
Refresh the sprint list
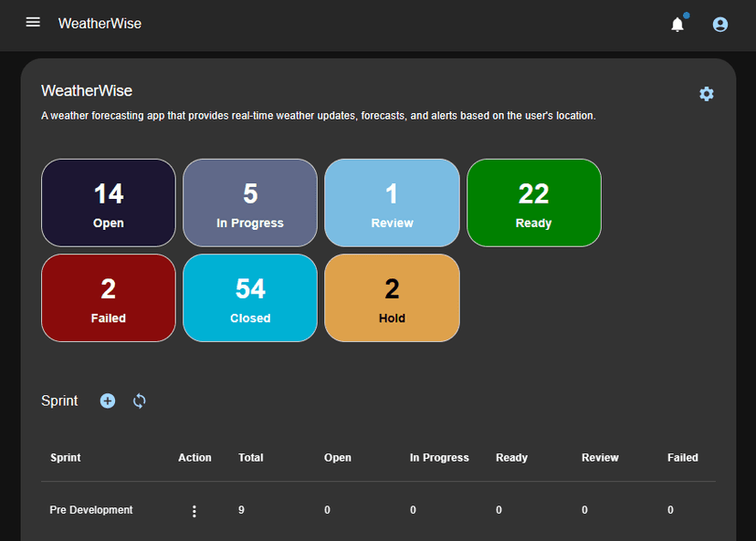click(139, 401)
